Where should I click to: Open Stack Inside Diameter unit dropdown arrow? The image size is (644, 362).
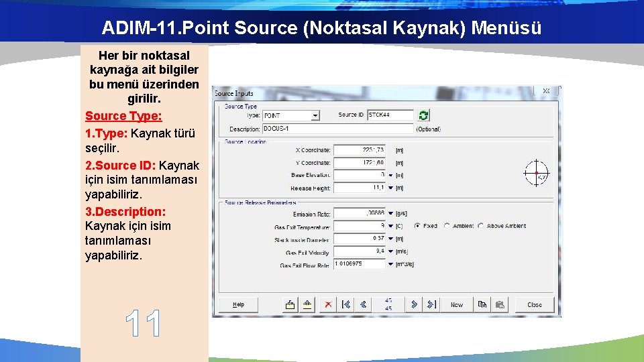click(390, 239)
